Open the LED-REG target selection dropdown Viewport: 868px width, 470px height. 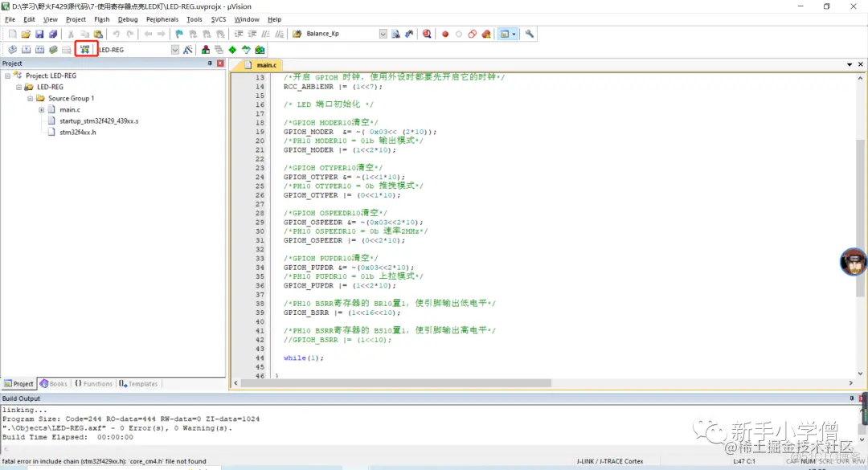point(175,50)
